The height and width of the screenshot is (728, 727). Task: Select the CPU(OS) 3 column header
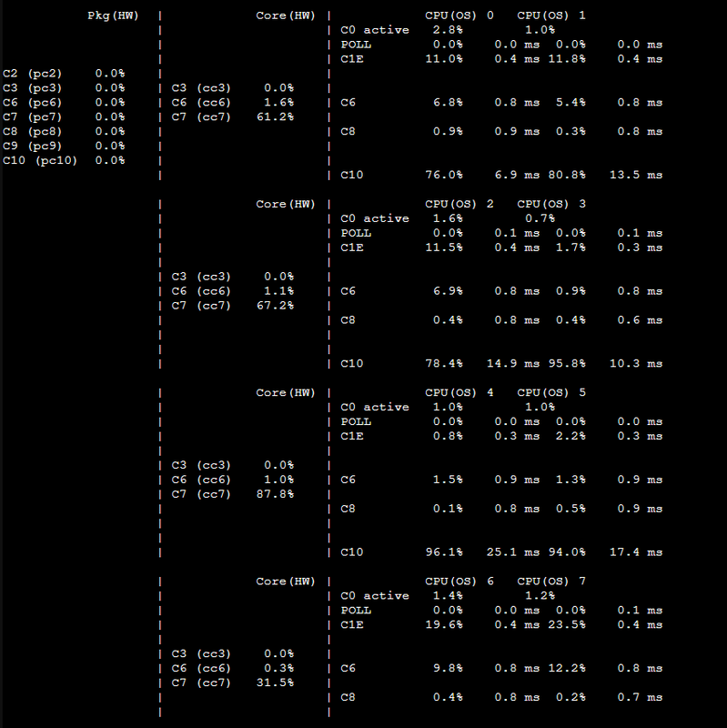[x=551, y=204]
